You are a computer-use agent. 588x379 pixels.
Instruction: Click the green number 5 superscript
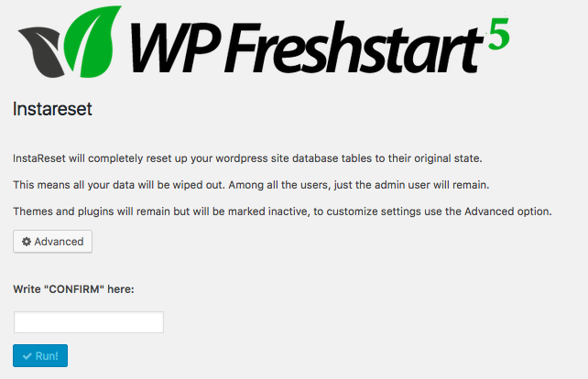click(x=499, y=34)
